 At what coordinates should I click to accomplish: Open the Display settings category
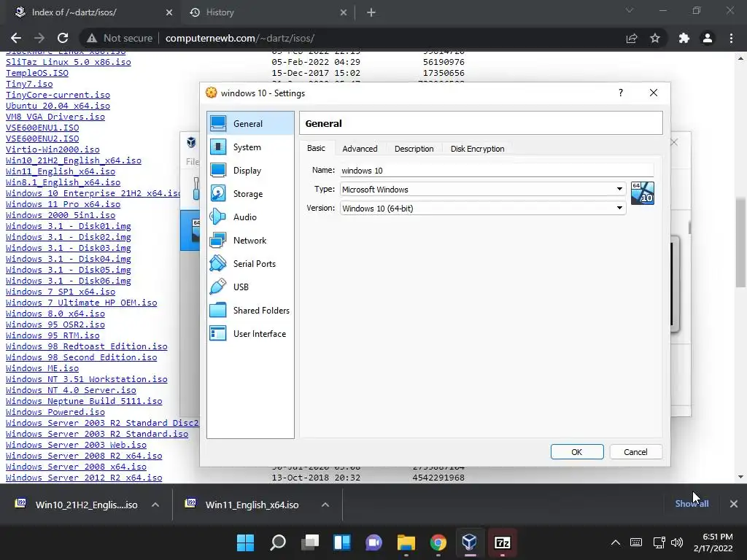click(x=251, y=171)
